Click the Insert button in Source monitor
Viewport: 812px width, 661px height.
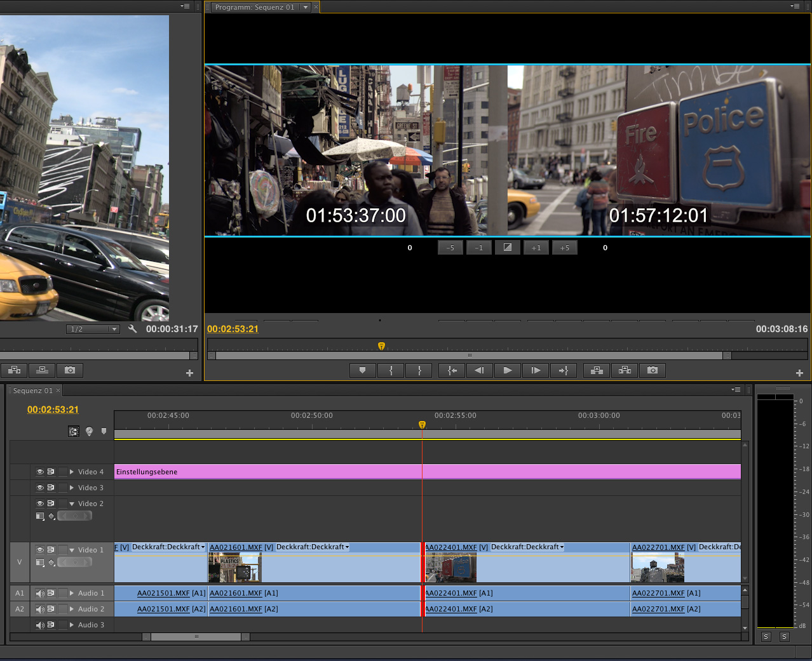(x=14, y=370)
